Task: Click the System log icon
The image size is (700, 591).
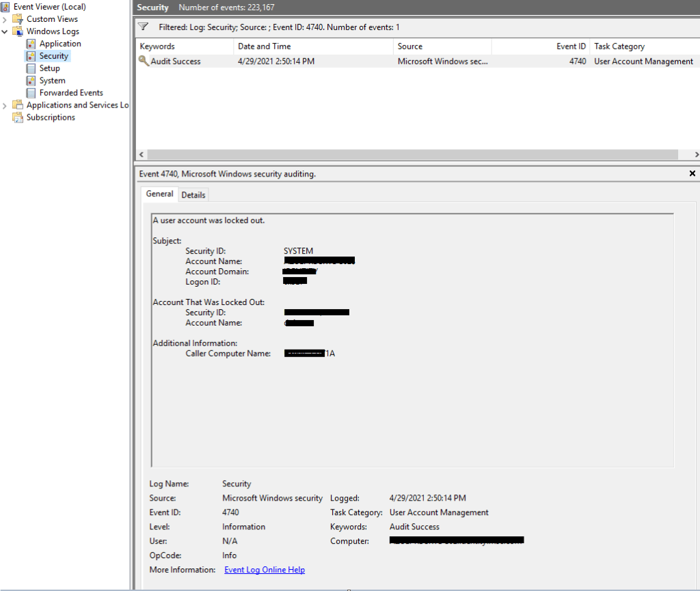Action: pos(31,81)
